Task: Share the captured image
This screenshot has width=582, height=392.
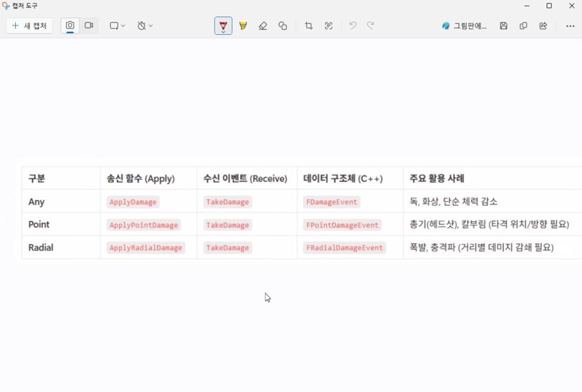Action: pos(543,25)
